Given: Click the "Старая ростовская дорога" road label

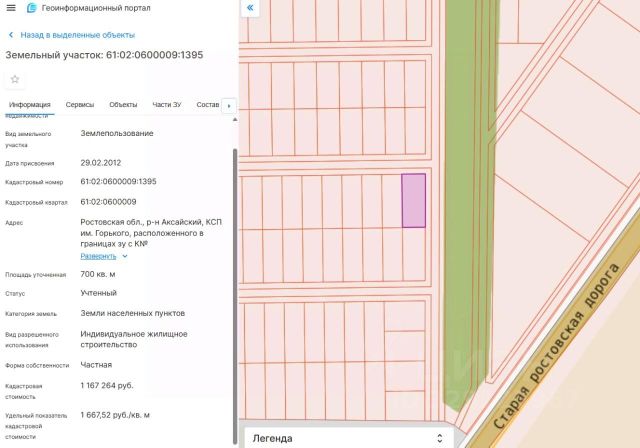Looking at the screenshot, I should tap(557, 346).
